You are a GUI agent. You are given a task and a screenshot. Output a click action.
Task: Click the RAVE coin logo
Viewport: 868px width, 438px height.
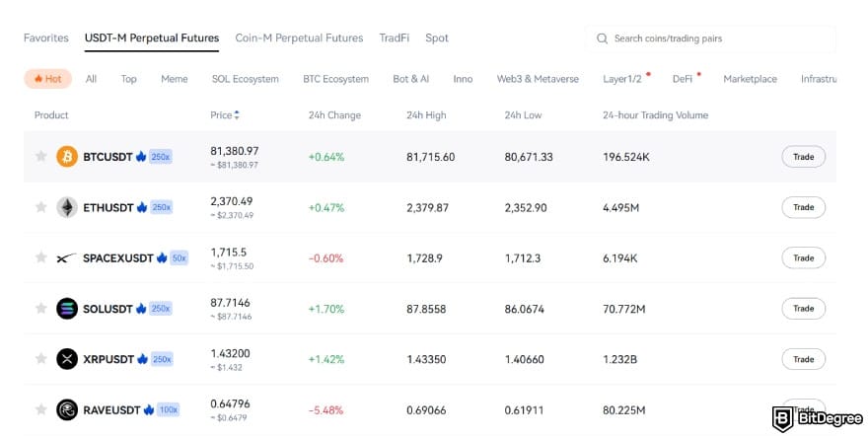pyautogui.click(x=67, y=409)
